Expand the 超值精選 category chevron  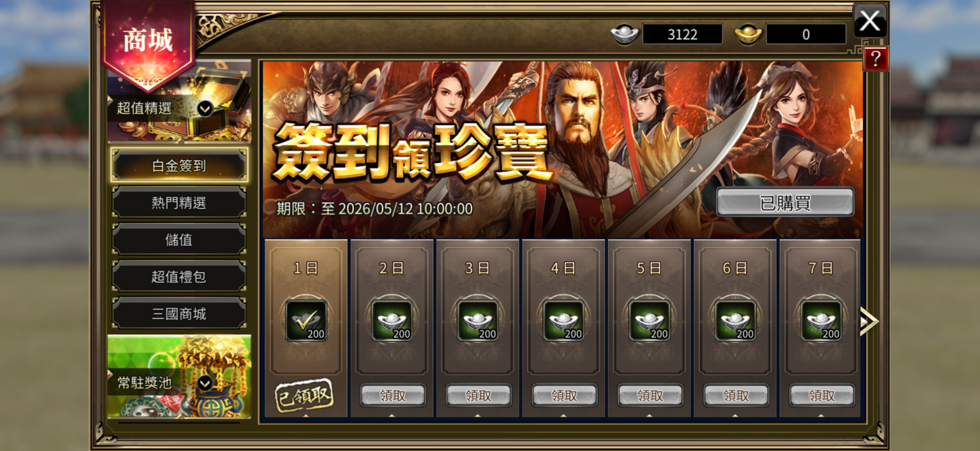(205, 109)
